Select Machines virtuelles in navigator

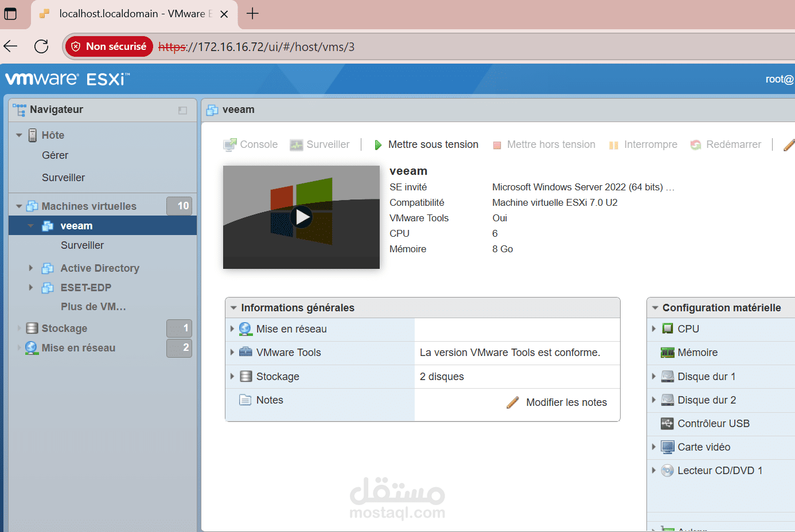point(89,206)
